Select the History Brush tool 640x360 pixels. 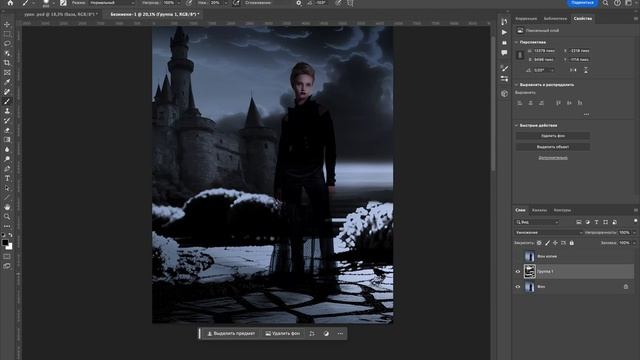[x=7, y=120]
